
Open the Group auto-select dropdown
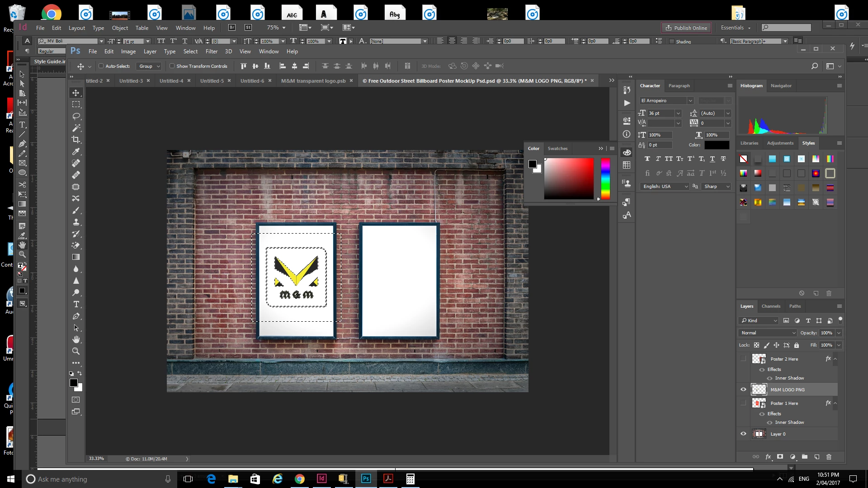(150, 66)
